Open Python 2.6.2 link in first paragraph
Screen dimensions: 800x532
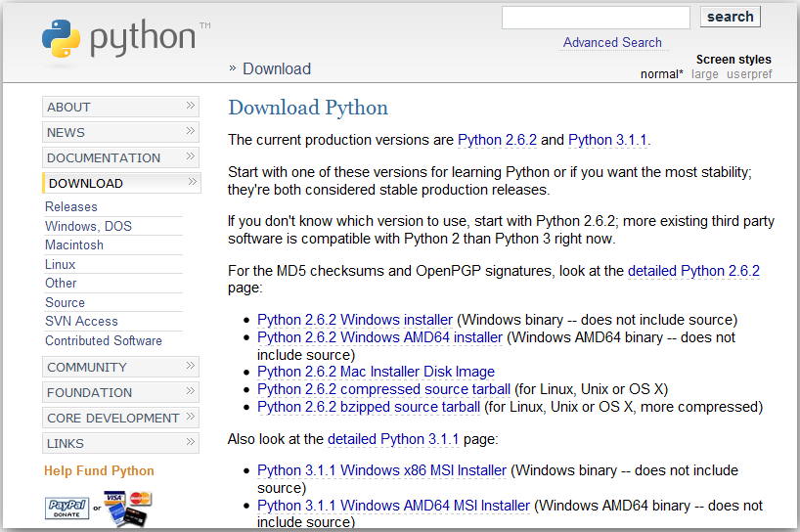coord(497,140)
